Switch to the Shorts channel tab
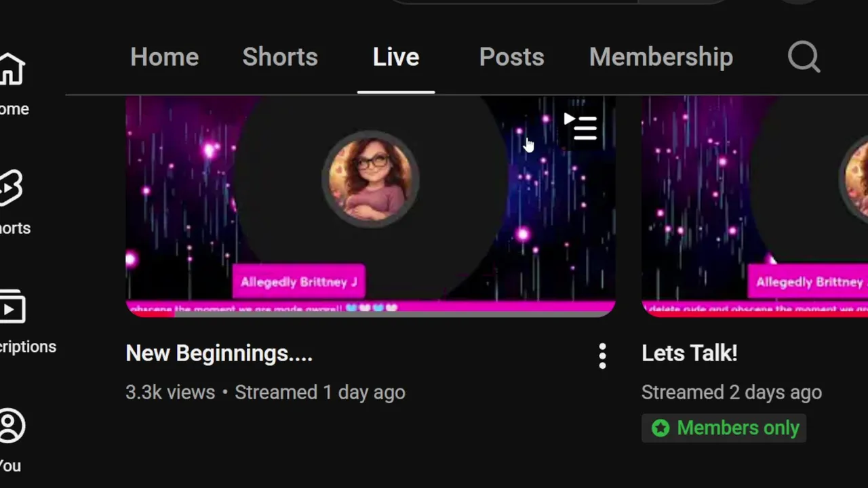The image size is (868, 488). [x=280, y=57]
